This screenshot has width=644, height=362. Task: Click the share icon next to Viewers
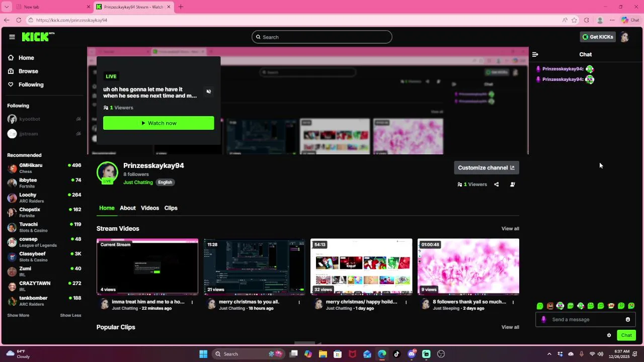click(x=496, y=185)
